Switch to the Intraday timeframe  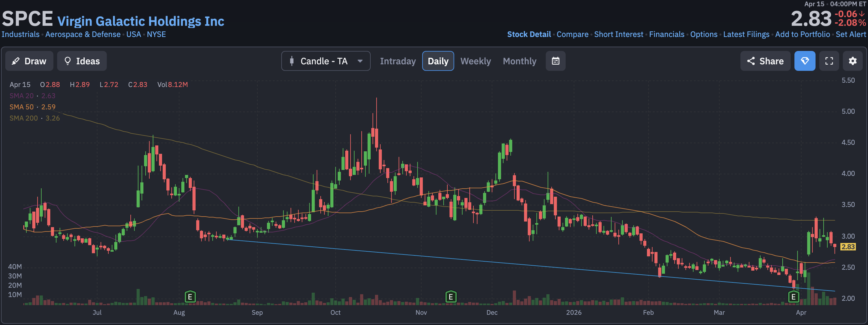[398, 61]
